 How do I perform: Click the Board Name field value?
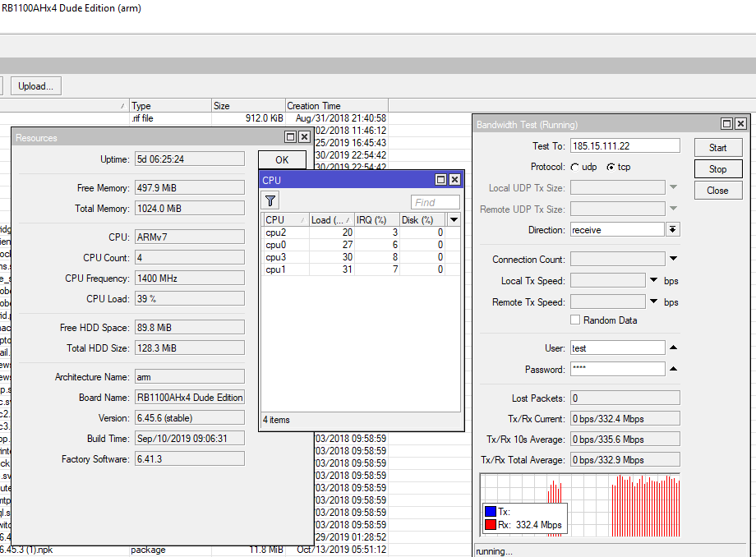(190, 398)
